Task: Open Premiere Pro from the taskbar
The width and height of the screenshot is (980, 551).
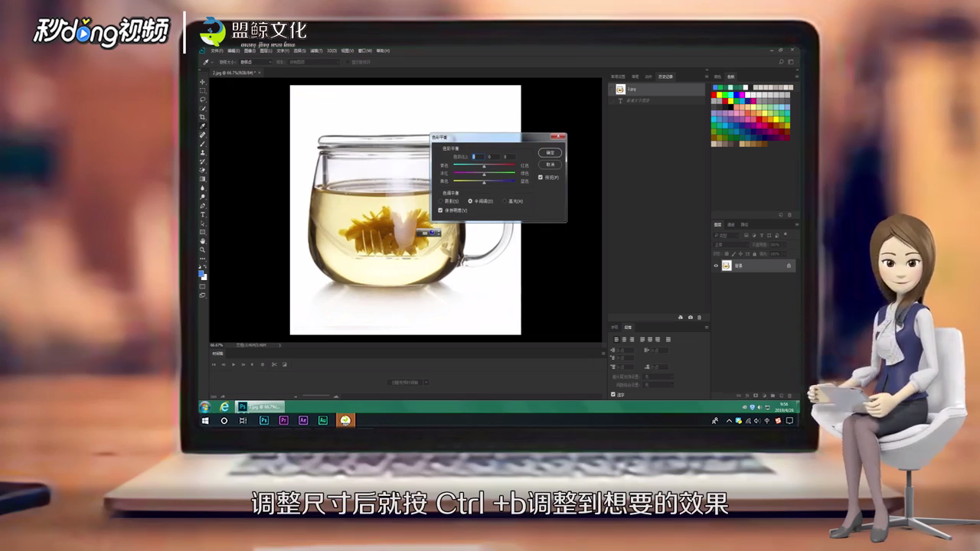Action: coord(283,420)
